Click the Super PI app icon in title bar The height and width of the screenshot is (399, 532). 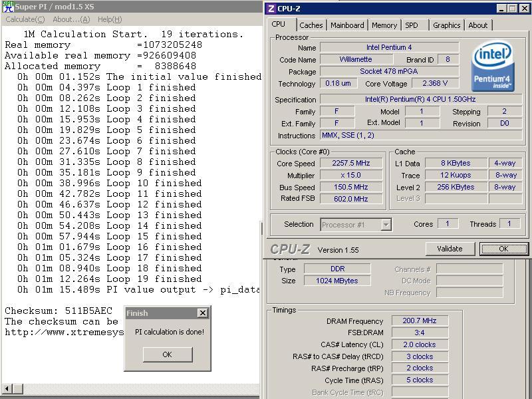click(x=8, y=7)
